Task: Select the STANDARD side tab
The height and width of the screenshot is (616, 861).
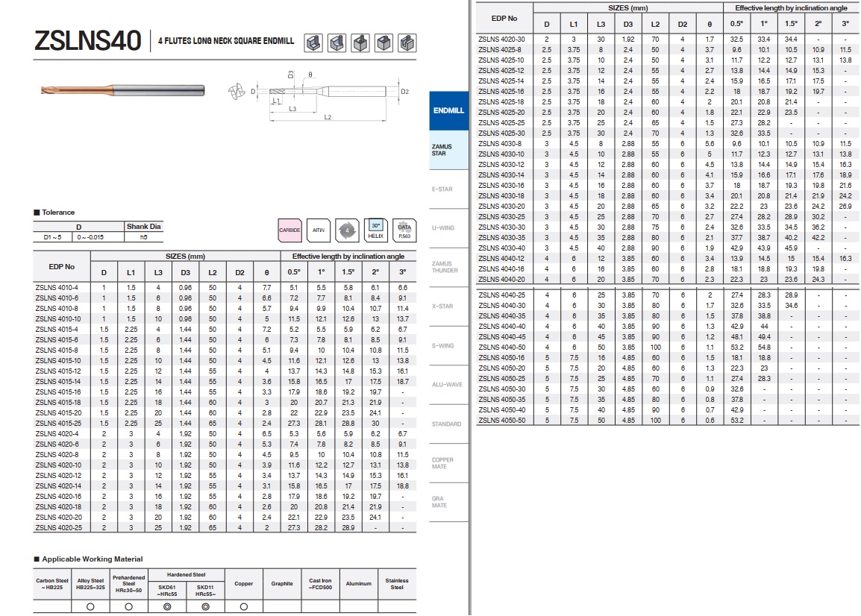Action: click(448, 424)
